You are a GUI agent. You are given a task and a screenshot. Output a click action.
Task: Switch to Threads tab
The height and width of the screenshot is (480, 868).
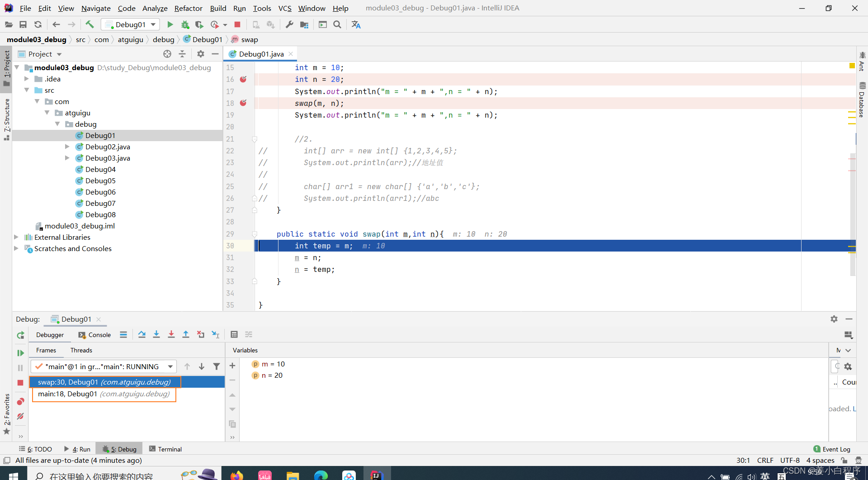click(x=81, y=350)
